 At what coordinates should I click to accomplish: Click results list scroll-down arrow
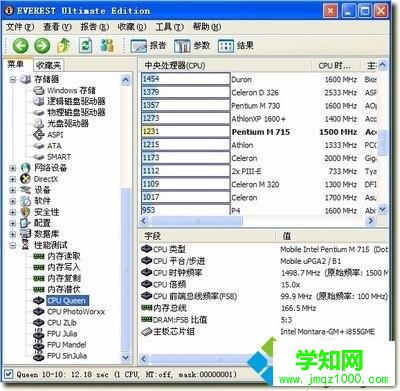coord(383,209)
